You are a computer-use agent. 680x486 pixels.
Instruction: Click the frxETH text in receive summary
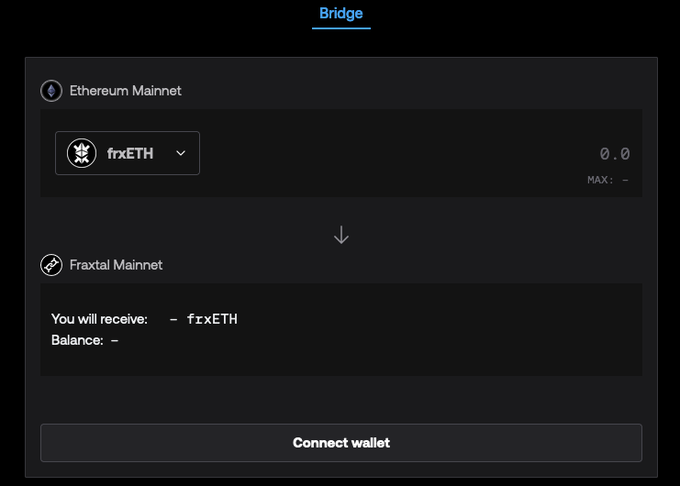(212, 319)
